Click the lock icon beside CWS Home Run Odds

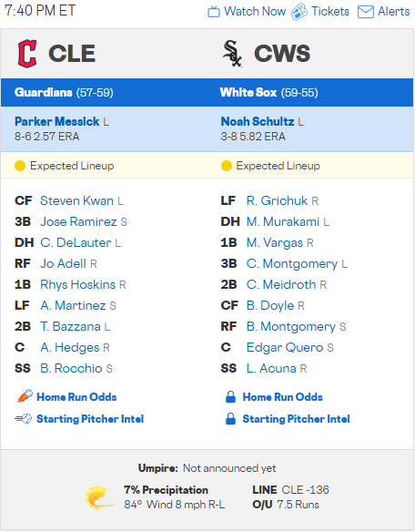click(230, 397)
